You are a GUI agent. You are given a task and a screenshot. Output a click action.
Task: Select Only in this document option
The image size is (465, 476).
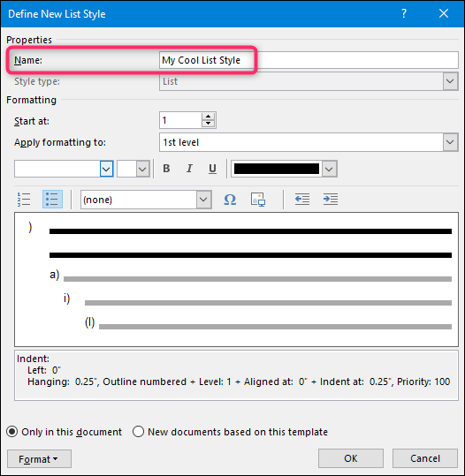65,432
